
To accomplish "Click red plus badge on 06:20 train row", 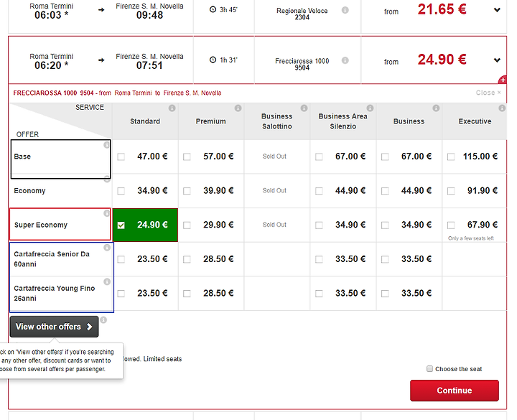I will pos(503,80).
